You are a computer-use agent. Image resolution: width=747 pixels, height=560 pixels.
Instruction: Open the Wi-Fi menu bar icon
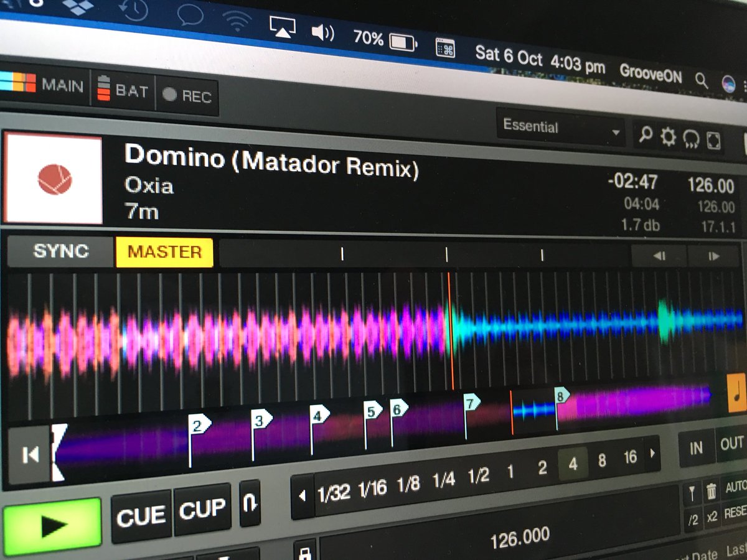[x=237, y=21]
